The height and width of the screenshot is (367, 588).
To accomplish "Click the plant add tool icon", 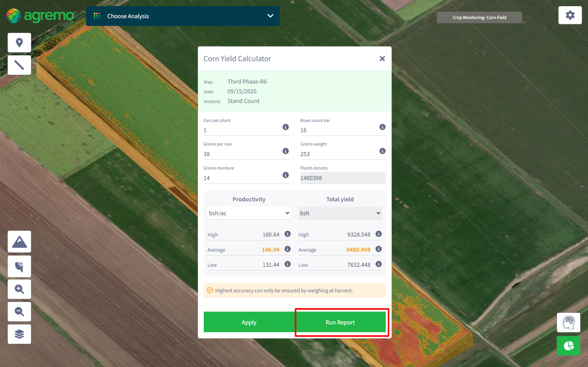I will click(19, 266).
